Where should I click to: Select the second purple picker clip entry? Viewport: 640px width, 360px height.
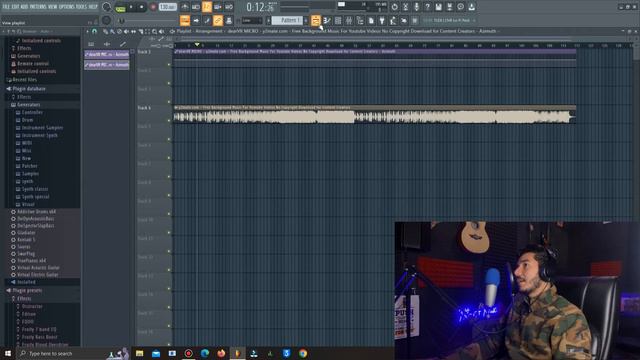[x=107, y=65]
